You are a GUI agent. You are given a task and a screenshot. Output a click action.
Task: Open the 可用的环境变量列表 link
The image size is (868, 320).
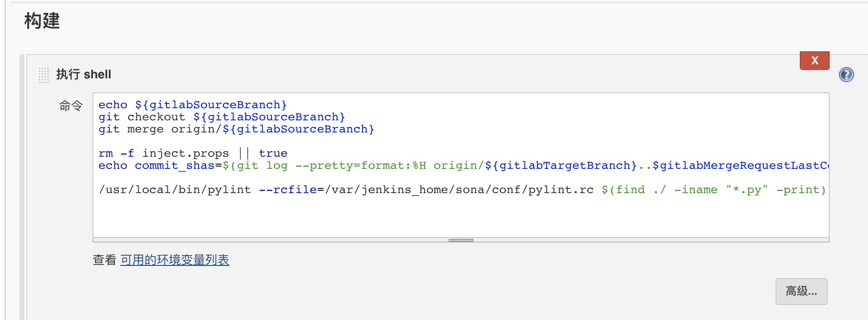(175, 260)
